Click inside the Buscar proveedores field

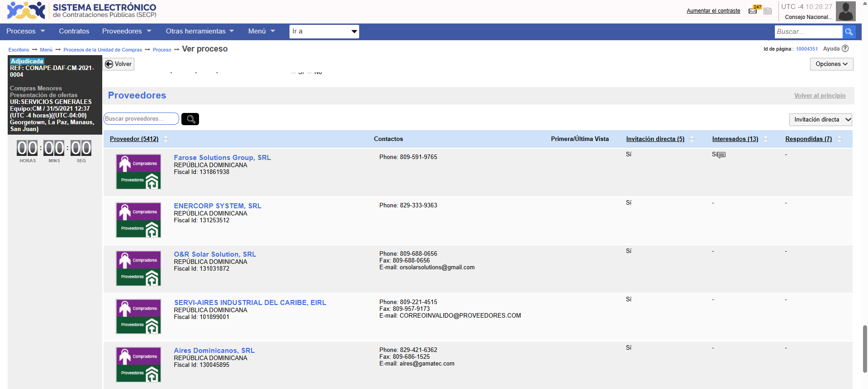(141, 119)
